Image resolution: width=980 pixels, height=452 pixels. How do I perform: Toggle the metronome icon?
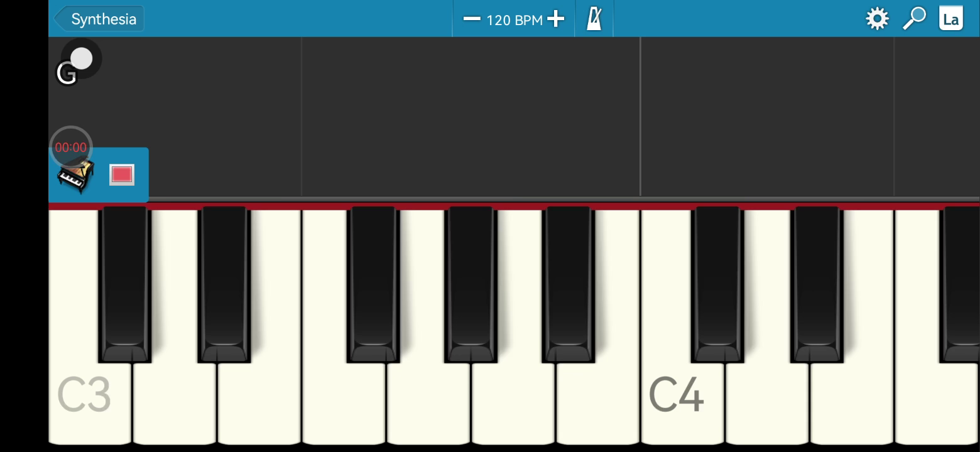[594, 19]
